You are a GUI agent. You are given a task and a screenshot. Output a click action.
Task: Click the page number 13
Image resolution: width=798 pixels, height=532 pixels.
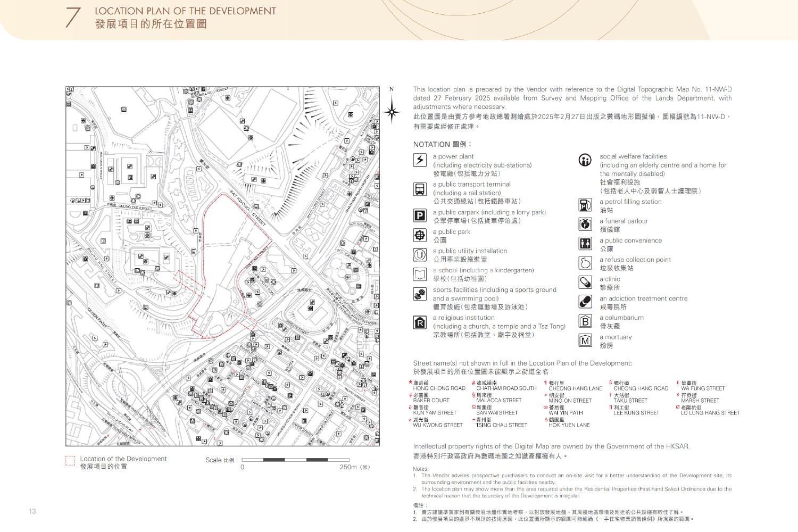(32, 511)
